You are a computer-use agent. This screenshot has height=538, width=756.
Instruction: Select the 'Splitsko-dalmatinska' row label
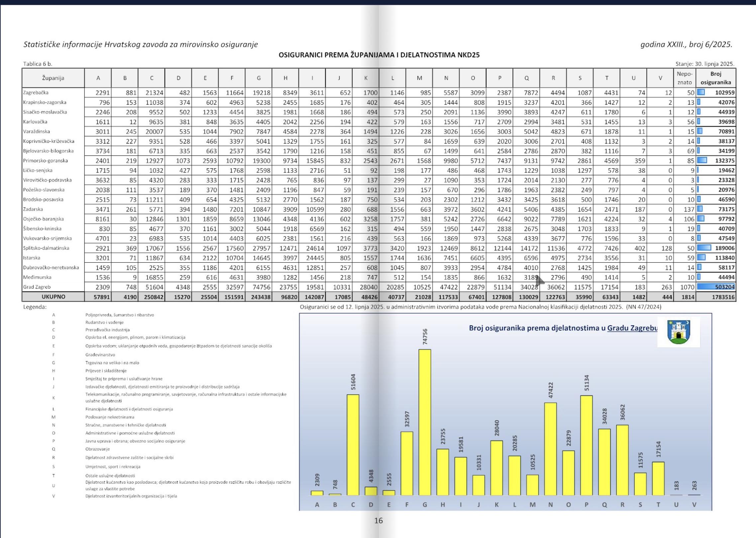click(x=46, y=248)
